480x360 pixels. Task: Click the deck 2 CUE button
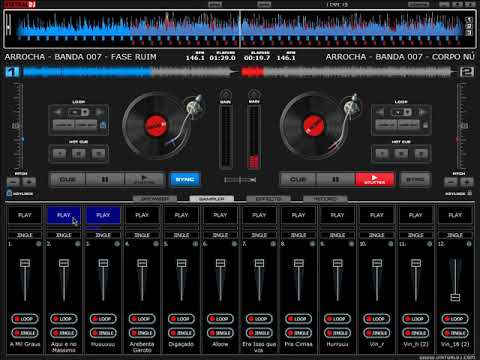click(x=298, y=179)
